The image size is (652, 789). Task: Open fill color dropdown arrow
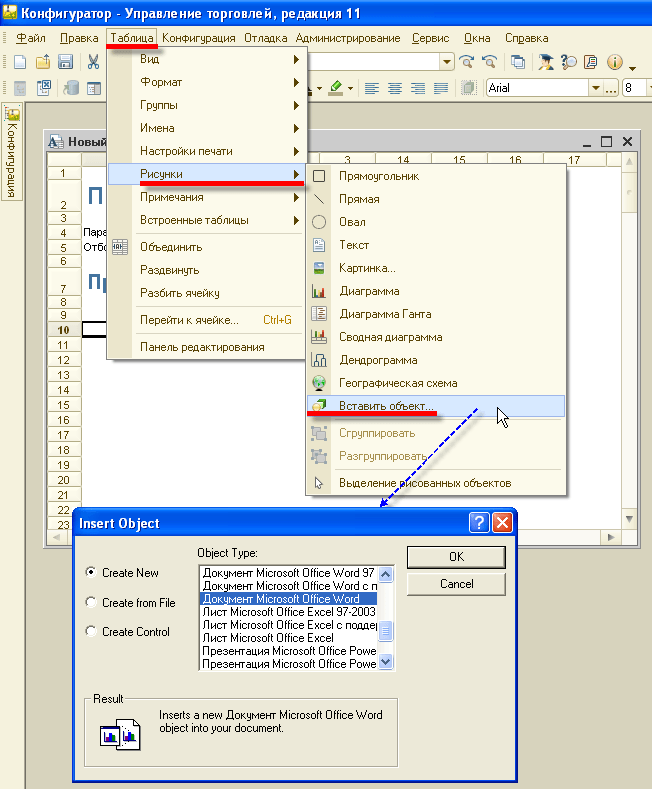coord(350,89)
